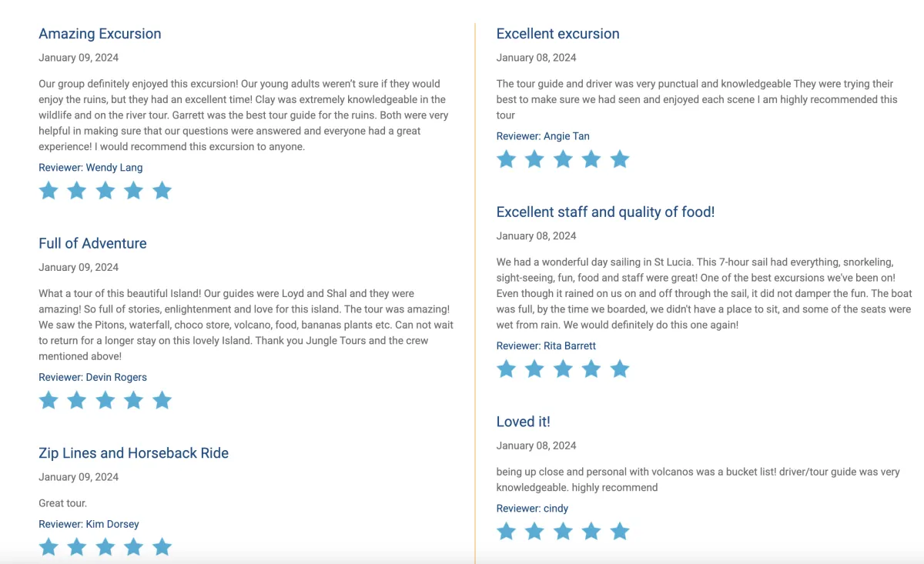The height and width of the screenshot is (564, 924).
Task: Click second star of Wendy Lang's rating
Action: pyautogui.click(x=77, y=191)
